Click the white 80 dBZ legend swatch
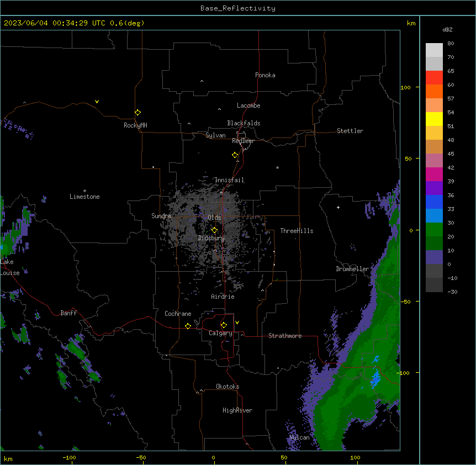This screenshot has height=465, width=476. click(434, 50)
